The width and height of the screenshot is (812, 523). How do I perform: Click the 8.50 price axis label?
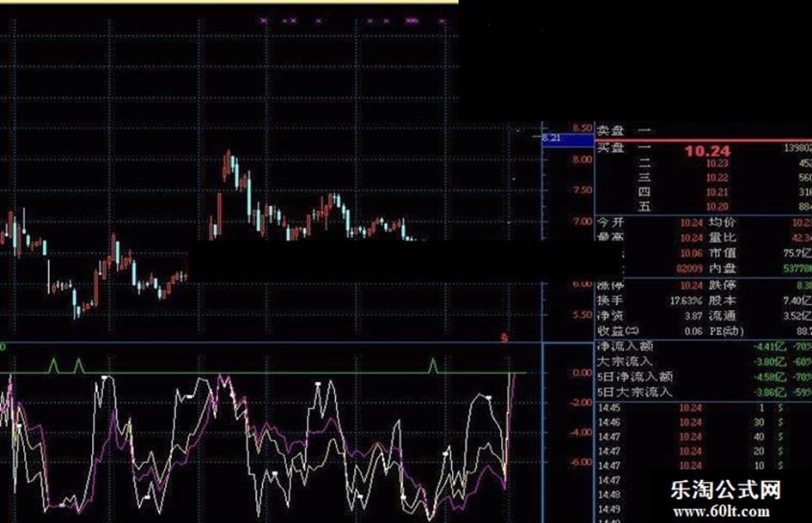582,128
